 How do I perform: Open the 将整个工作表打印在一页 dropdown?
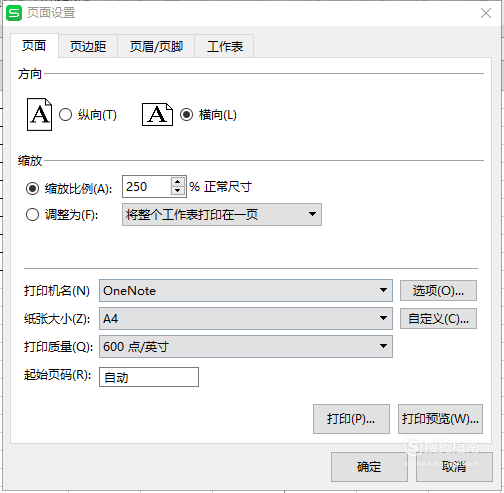click(x=222, y=215)
